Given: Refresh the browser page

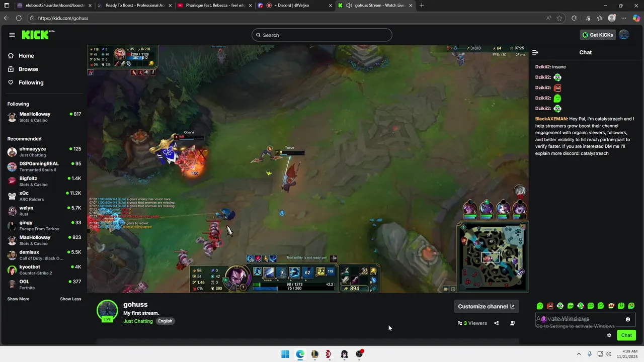Looking at the screenshot, I should (19, 18).
